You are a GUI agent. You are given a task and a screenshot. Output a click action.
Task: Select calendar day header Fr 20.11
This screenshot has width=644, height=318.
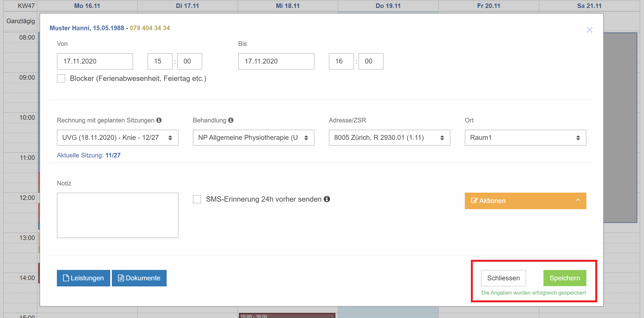point(489,6)
